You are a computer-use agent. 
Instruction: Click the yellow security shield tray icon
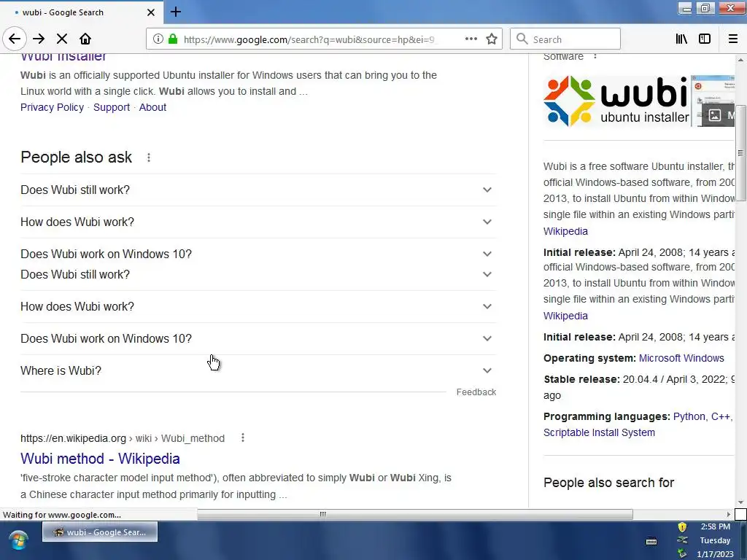point(682,526)
